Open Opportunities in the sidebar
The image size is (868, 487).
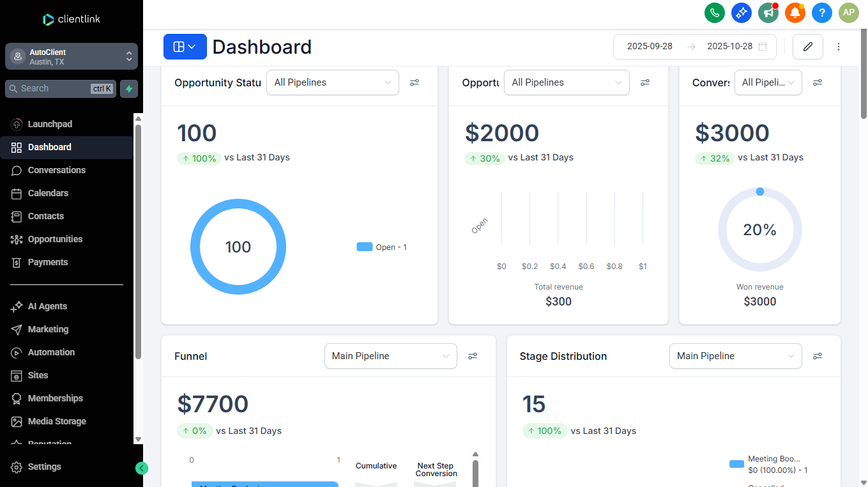(x=55, y=239)
